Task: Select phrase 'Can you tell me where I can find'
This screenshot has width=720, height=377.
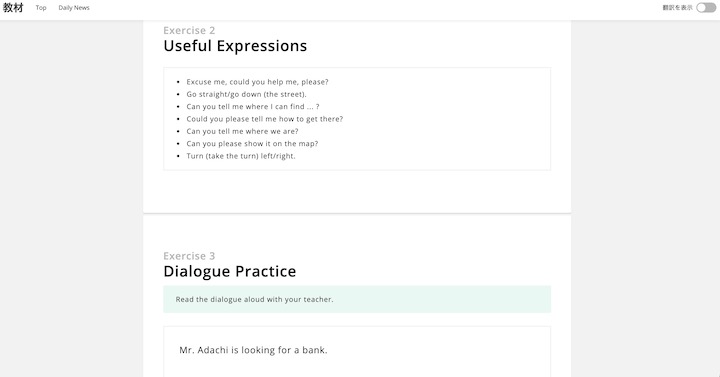Action: 246,107
